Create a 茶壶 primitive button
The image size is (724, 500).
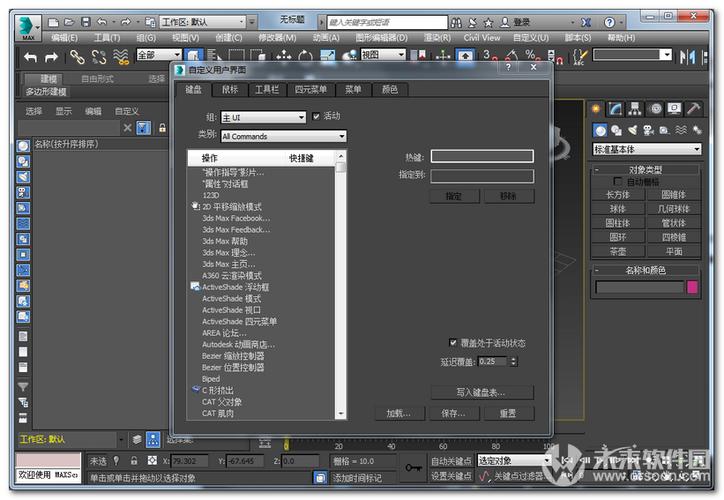[618, 252]
